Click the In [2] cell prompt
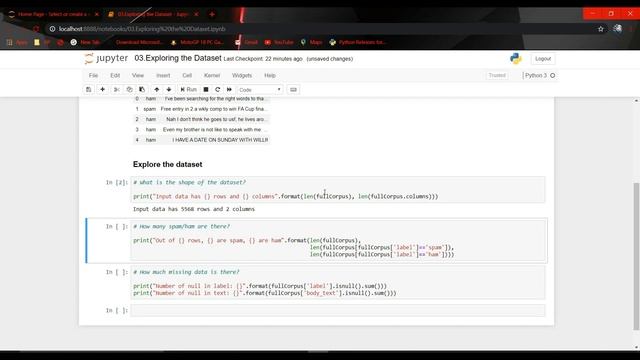Screen dimensions: 640x360 click(x=117, y=182)
